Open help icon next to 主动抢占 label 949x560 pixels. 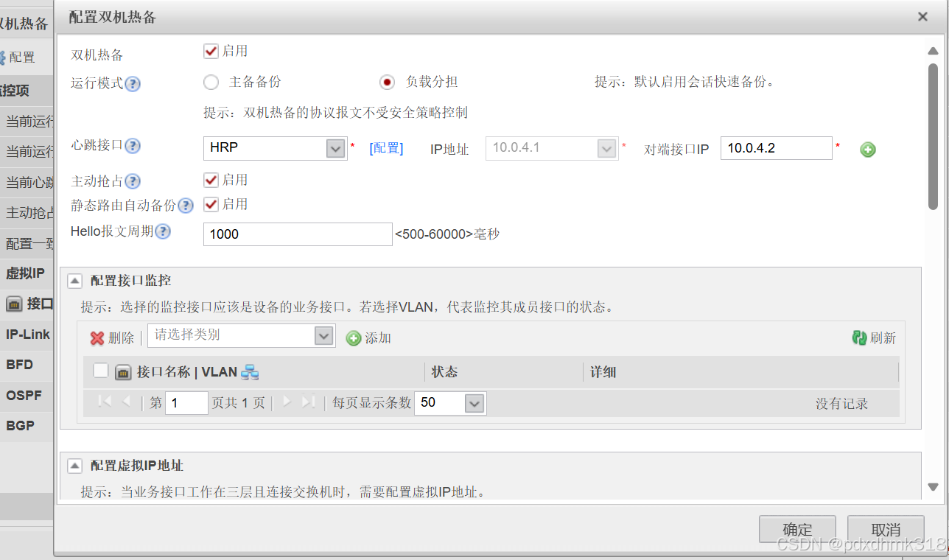133,181
